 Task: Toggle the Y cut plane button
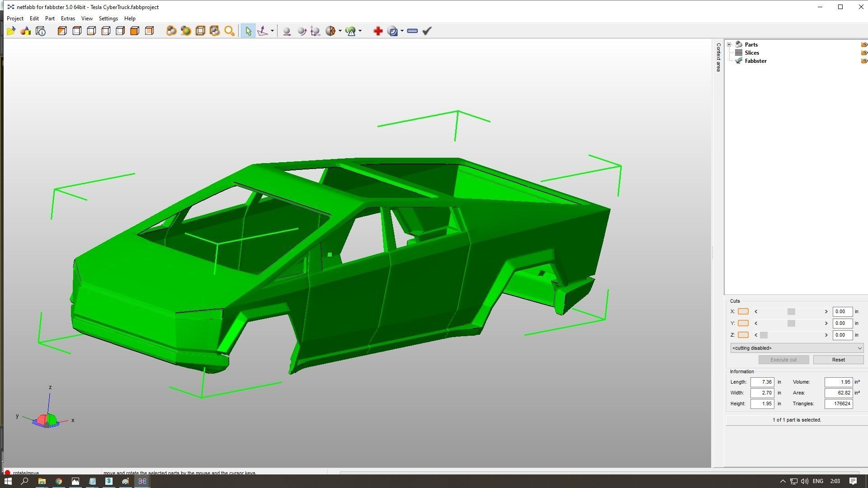click(x=743, y=323)
